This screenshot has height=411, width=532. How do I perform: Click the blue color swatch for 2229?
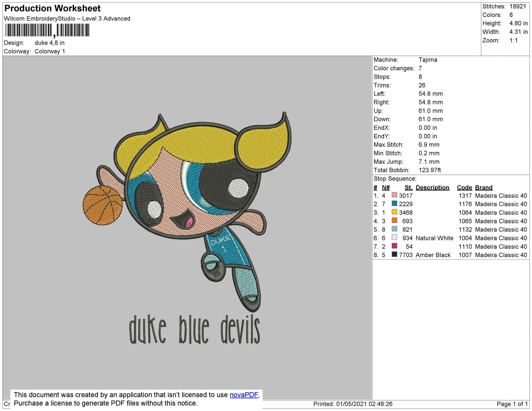coord(394,203)
